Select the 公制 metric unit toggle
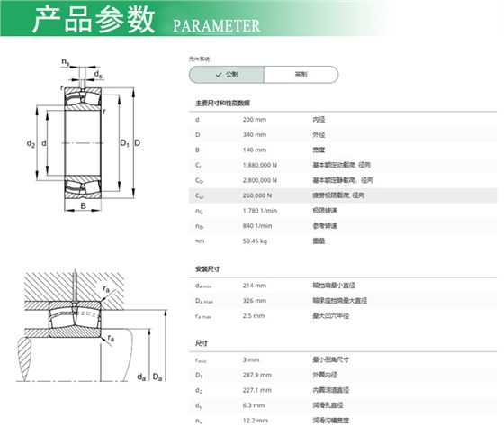The width and height of the screenshot is (504, 436). [x=227, y=75]
